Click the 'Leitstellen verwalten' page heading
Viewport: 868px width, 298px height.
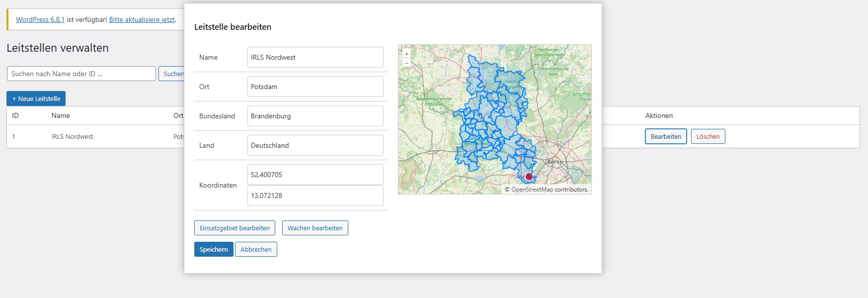(58, 48)
